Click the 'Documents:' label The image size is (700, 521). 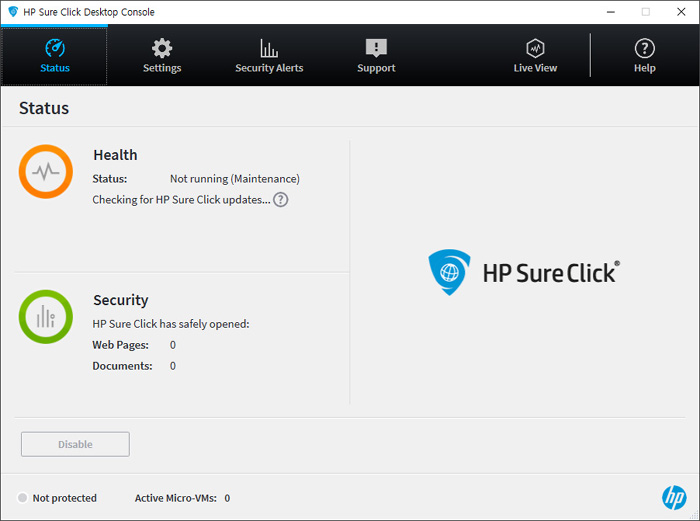tap(122, 366)
